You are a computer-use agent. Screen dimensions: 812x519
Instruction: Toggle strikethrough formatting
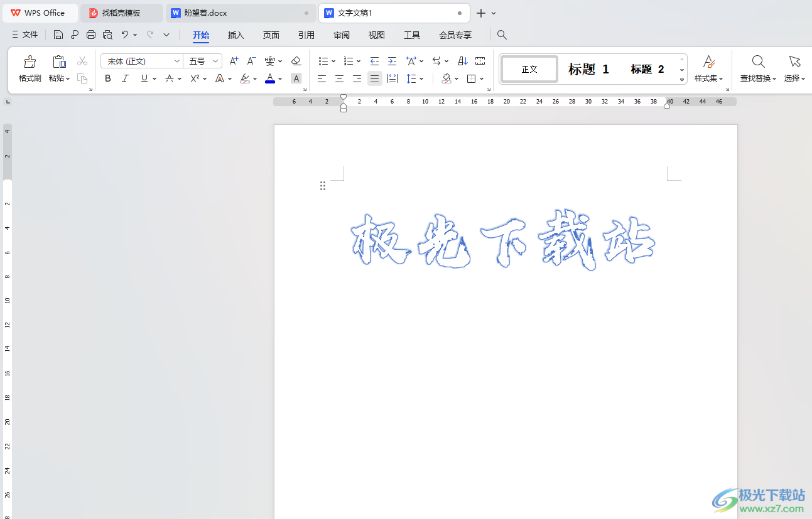pos(170,78)
